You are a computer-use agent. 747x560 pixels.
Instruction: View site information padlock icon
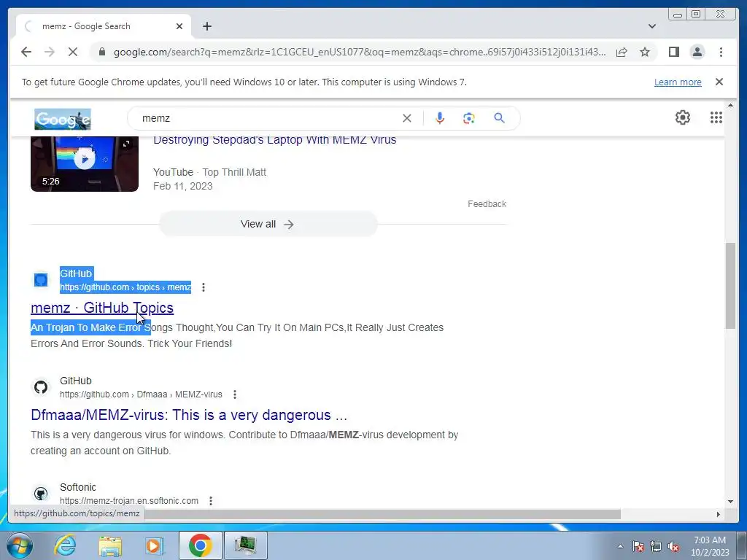point(102,52)
